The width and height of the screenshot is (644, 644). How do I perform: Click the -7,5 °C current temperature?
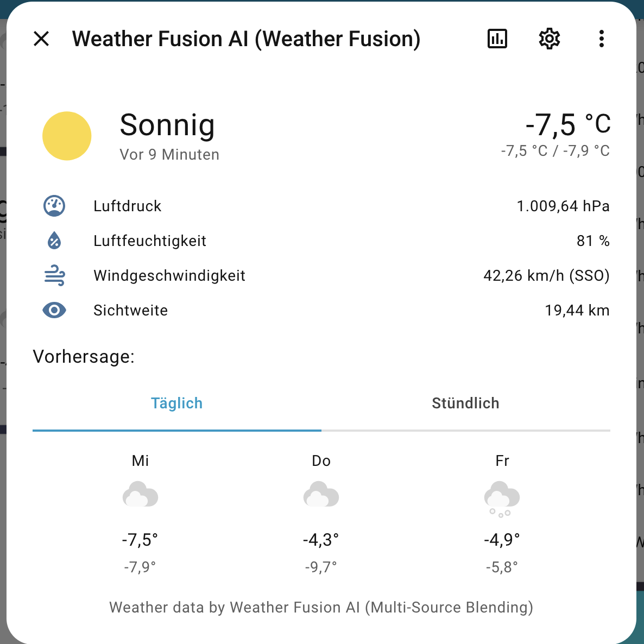click(567, 125)
